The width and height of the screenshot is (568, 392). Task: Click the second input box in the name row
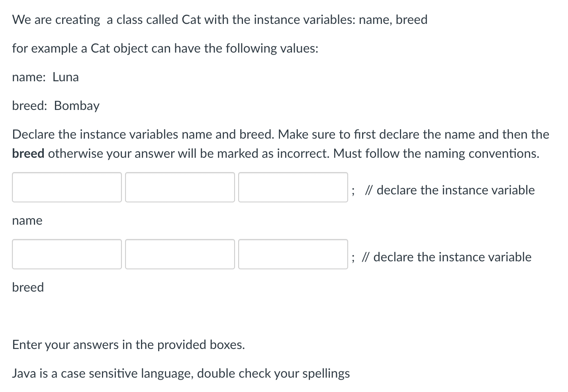[x=180, y=187]
